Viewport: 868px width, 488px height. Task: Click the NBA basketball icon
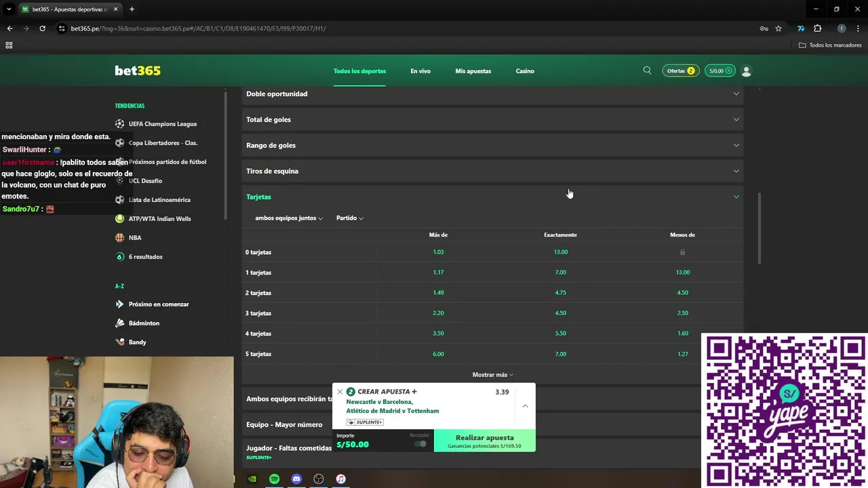click(x=120, y=238)
